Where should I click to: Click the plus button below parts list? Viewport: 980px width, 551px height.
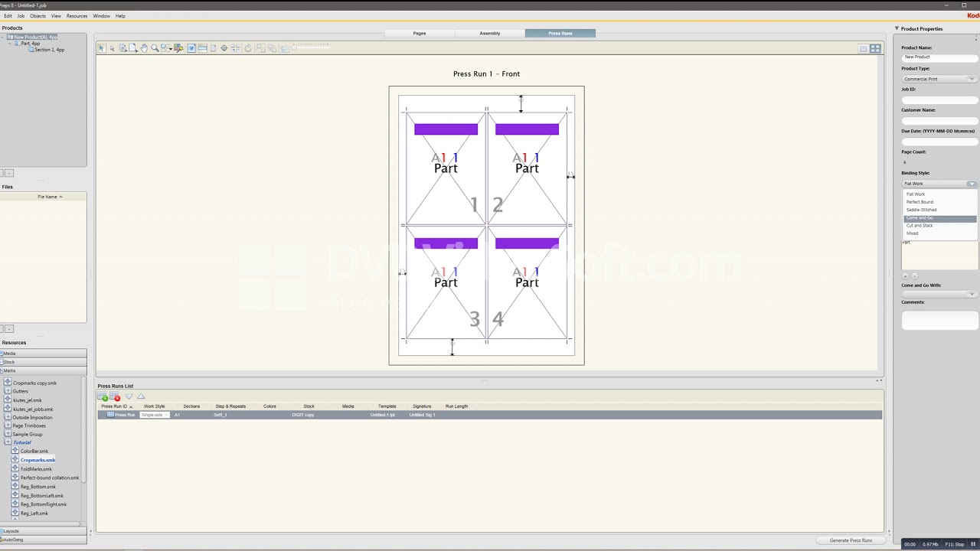tap(905, 275)
